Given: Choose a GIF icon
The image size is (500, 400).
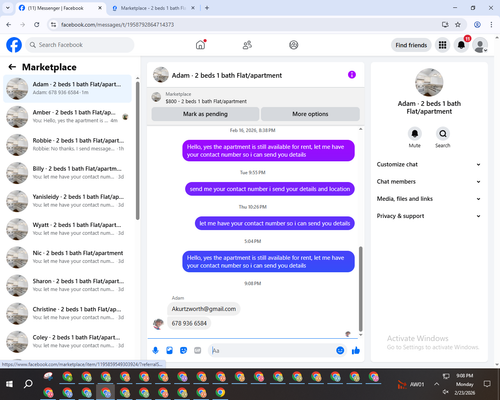Looking at the screenshot, I should (198, 350).
